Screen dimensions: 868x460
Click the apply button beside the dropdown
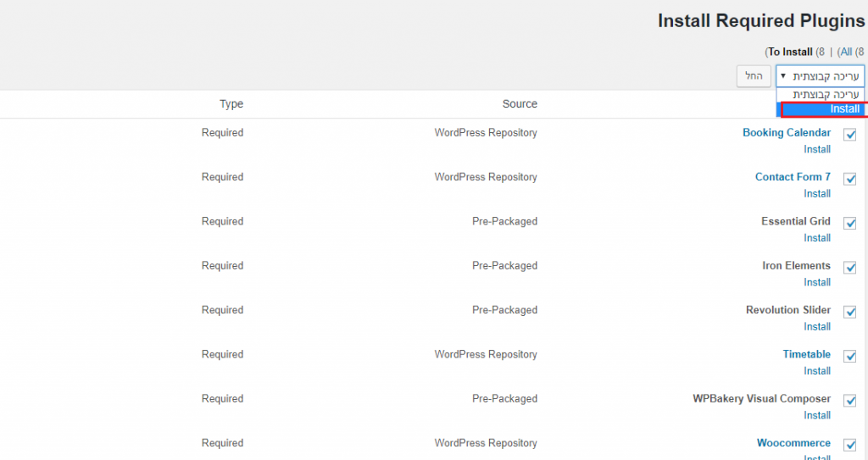coord(754,76)
